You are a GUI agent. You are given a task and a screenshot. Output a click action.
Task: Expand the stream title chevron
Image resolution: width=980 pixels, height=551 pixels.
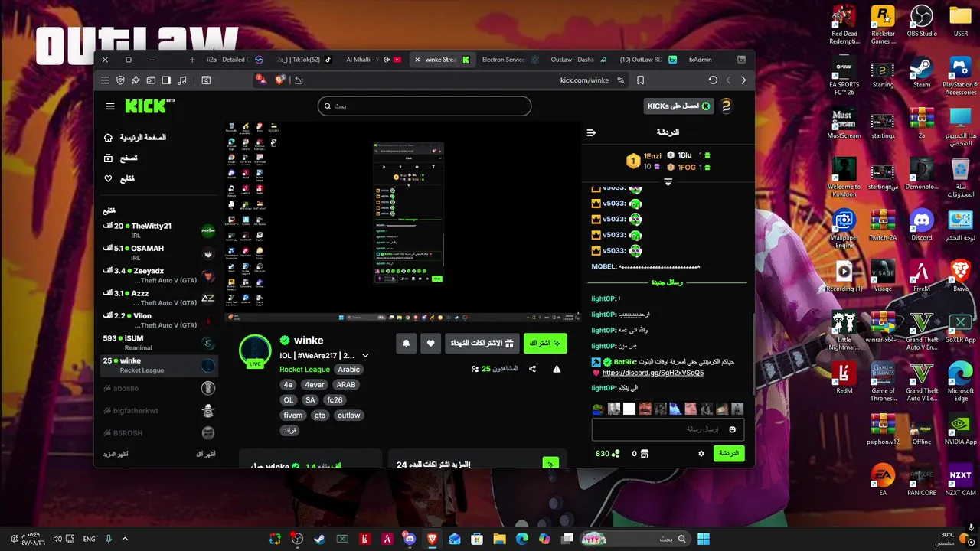[x=365, y=356]
